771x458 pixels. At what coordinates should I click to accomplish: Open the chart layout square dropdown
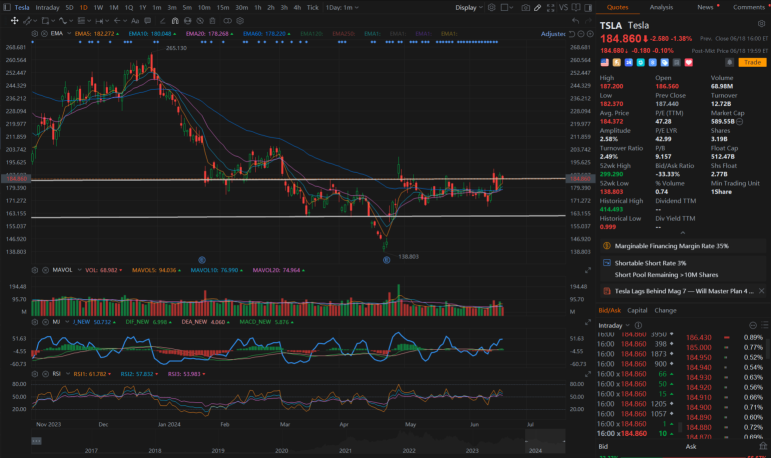coord(507,7)
